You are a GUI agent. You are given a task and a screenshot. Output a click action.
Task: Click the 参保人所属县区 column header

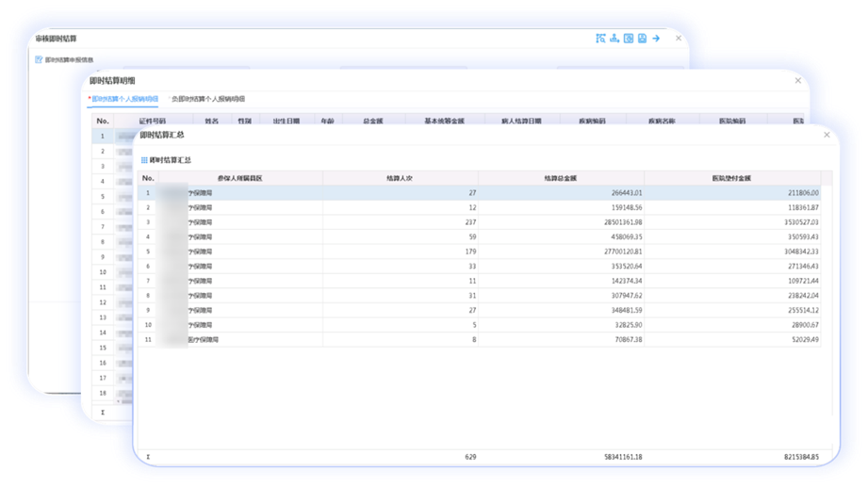click(x=240, y=178)
